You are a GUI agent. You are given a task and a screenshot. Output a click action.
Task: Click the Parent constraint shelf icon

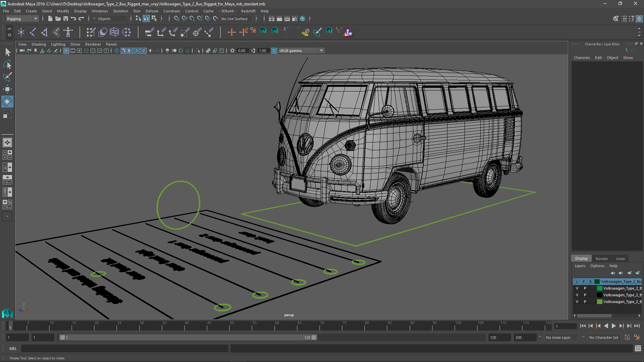pos(149,32)
